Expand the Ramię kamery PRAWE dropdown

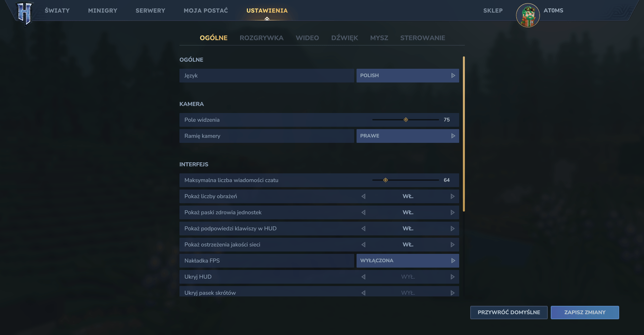pos(408,136)
